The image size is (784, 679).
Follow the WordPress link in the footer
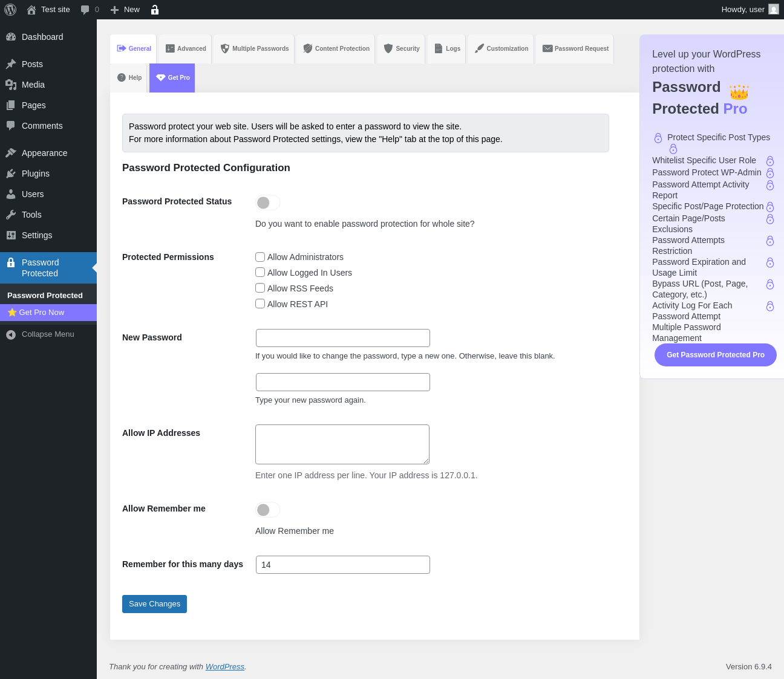click(225, 667)
